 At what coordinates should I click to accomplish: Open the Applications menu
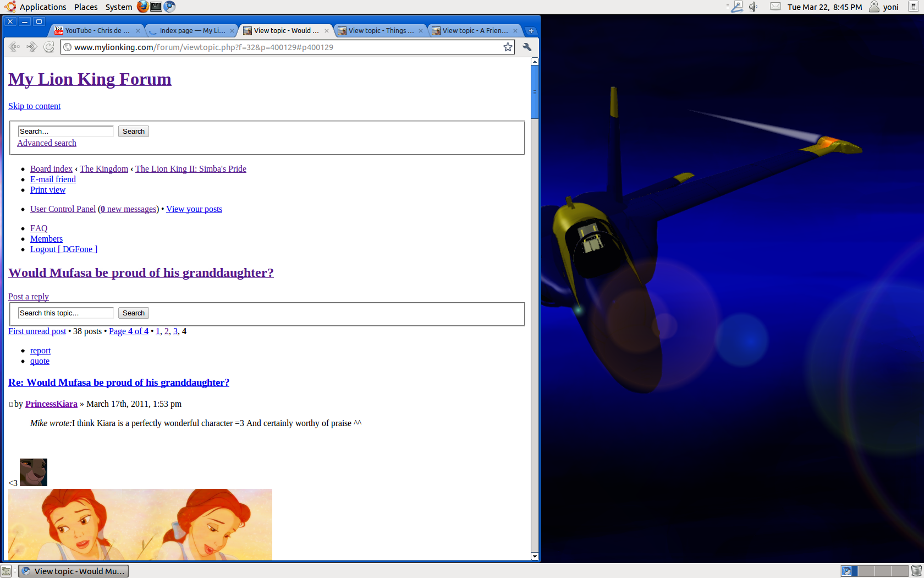pos(36,7)
